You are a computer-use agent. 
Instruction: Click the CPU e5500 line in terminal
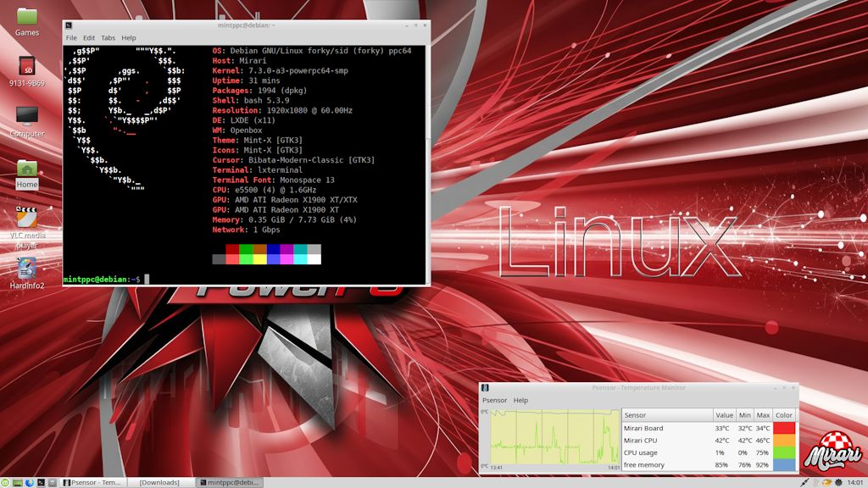pos(264,190)
